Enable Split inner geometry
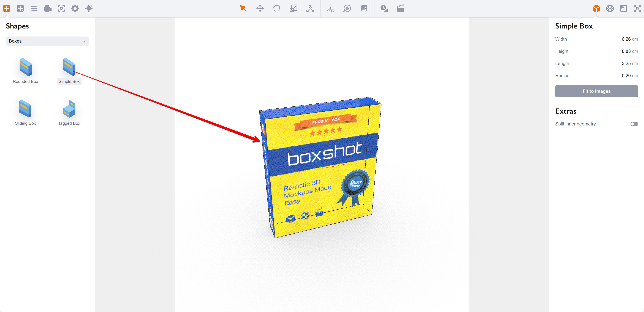This screenshot has height=312, width=644. 634,124
